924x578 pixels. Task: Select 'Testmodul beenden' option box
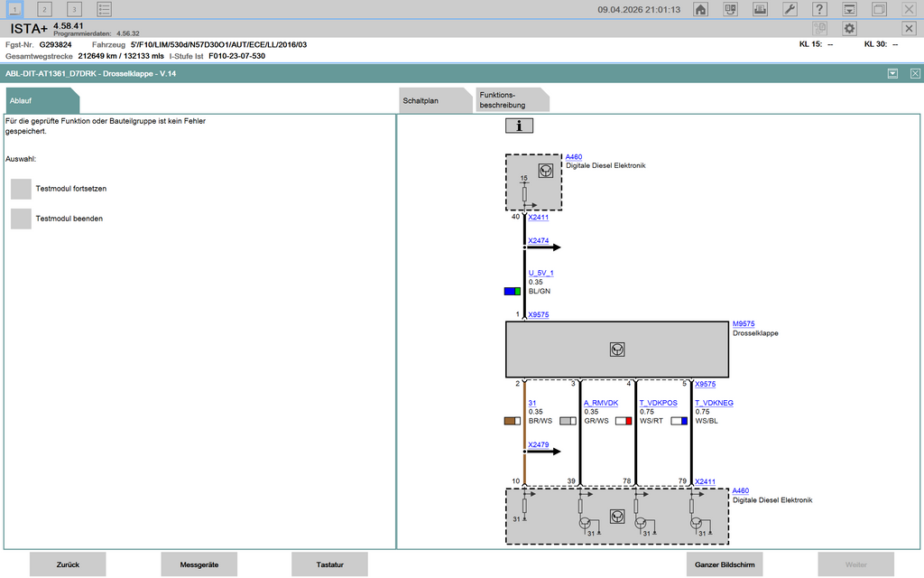[x=21, y=219]
